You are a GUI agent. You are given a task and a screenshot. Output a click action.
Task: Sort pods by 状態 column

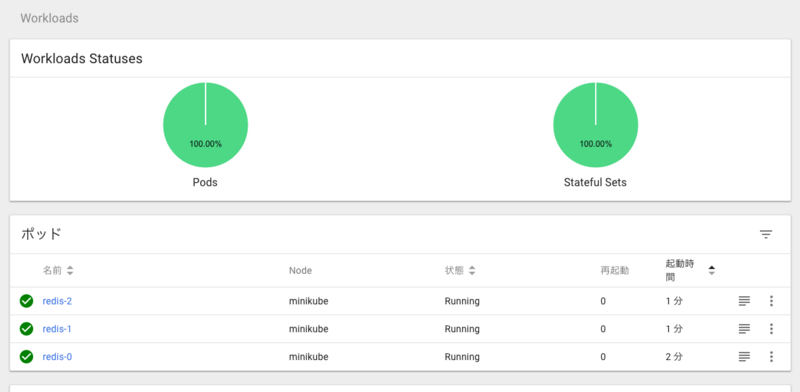pyautogui.click(x=460, y=271)
